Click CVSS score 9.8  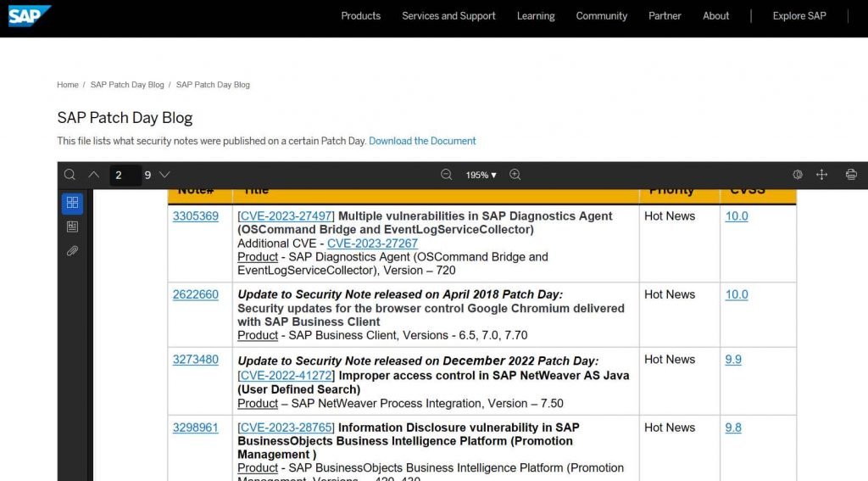coord(733,428)
